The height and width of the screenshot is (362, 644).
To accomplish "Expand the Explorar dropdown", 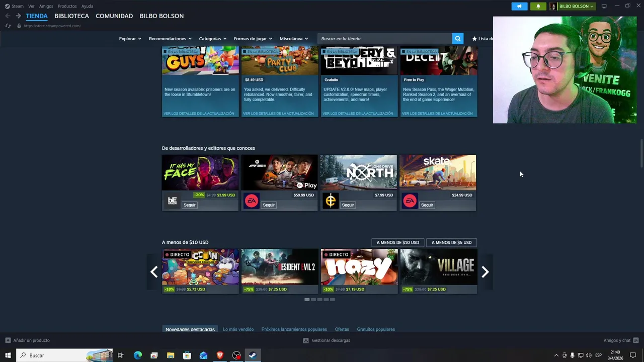I will click(130, 39).
